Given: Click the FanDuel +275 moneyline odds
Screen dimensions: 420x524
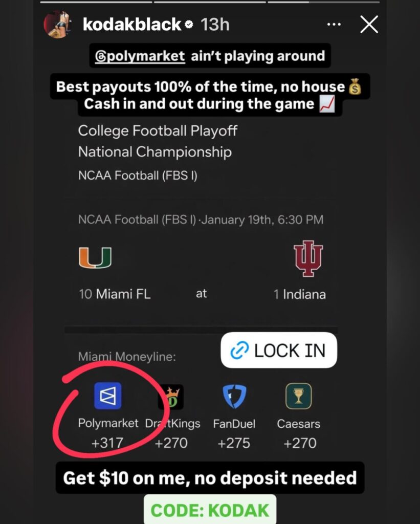Looking at the screenshot, I should tap(234, 443).
